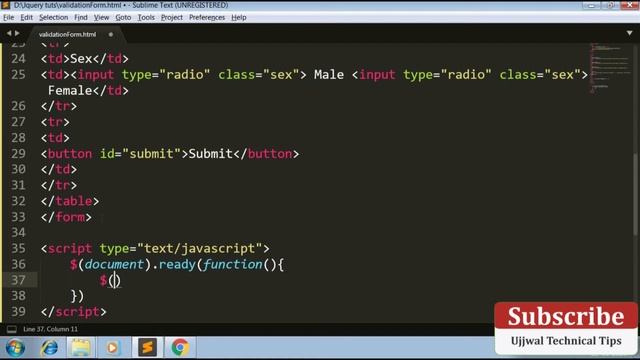Screen dimensions: 640x360
Task: Click the closing form tag on line 33
Action: (x=66, y=217)
